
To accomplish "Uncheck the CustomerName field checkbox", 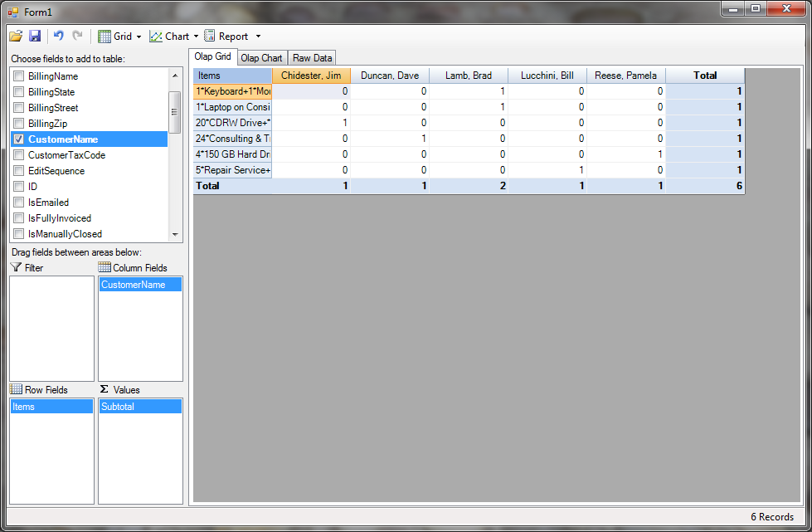I will (x=18, y=139).
